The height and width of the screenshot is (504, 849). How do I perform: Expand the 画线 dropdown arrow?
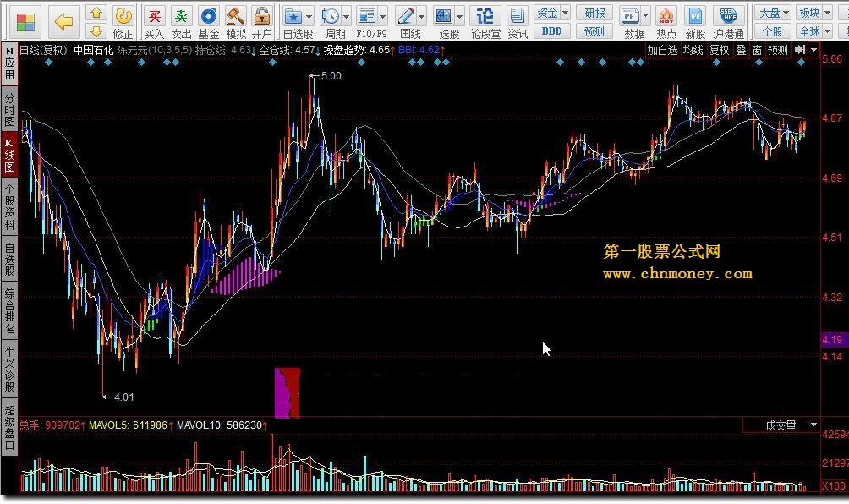point(421,17)
